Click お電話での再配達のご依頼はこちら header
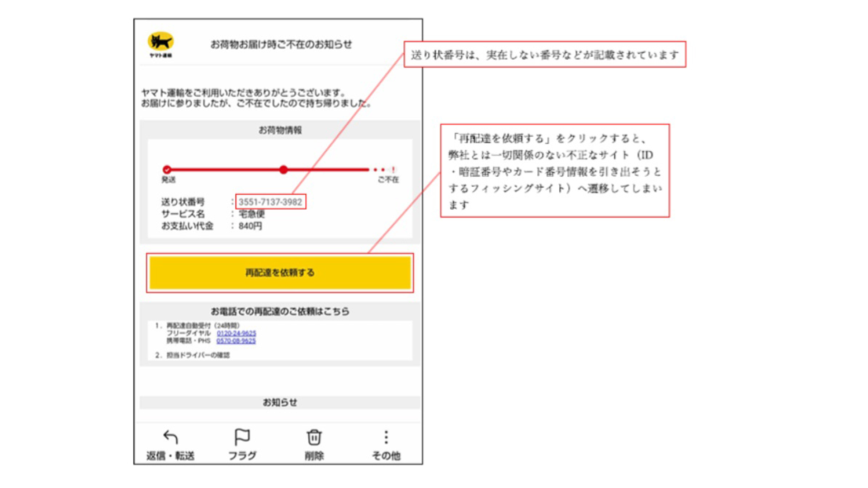This screenshot has height=488, width=868. click(x=280, y=311)
